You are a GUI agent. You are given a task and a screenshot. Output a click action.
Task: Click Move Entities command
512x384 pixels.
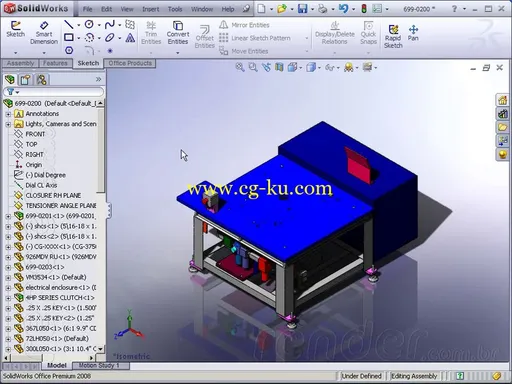point(244,51)
